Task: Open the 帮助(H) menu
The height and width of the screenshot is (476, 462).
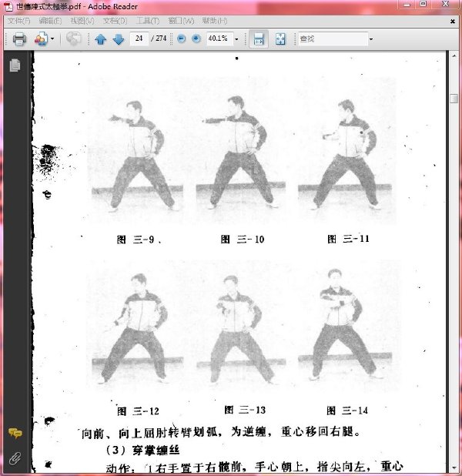Action: coord(215,21)
